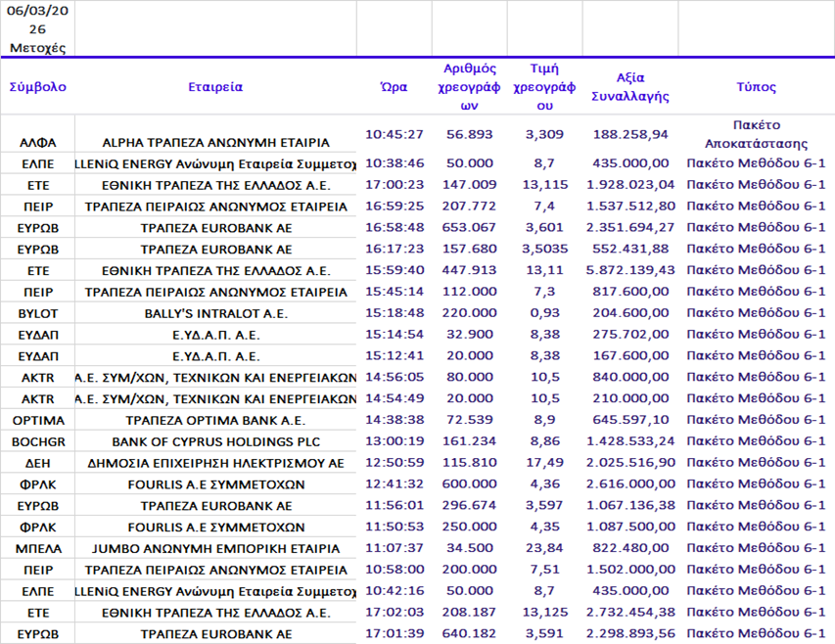835x644 pixels.
Task: Select the value cell 275.702,00
Action: point(630,335)
